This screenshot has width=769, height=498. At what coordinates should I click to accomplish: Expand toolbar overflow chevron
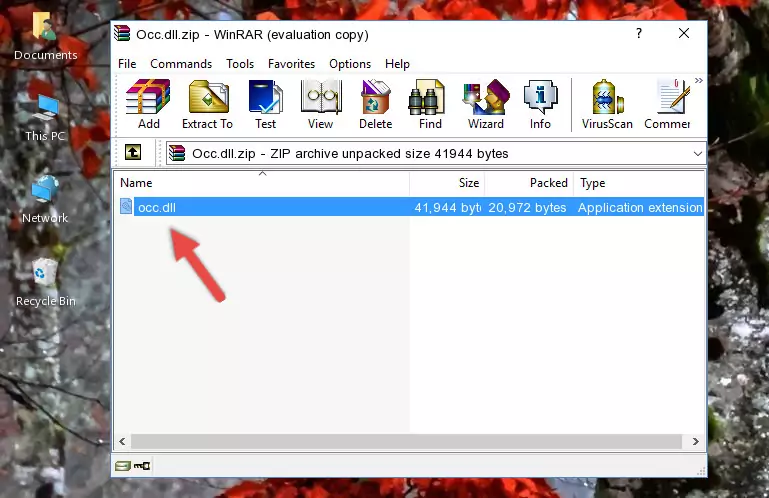[x=699, y=80]
